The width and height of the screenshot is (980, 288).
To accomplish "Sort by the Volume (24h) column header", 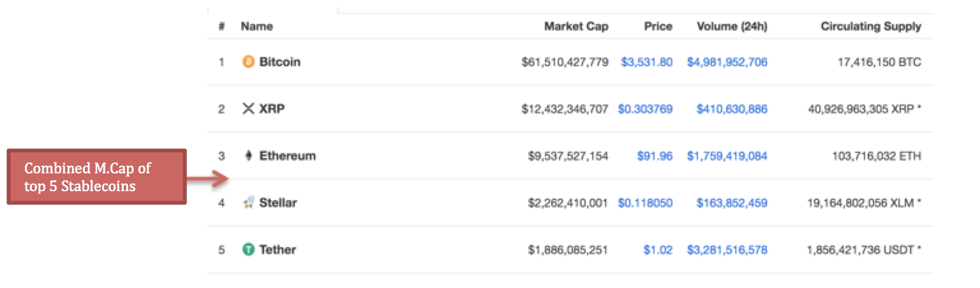I will (x=732, y=26).
